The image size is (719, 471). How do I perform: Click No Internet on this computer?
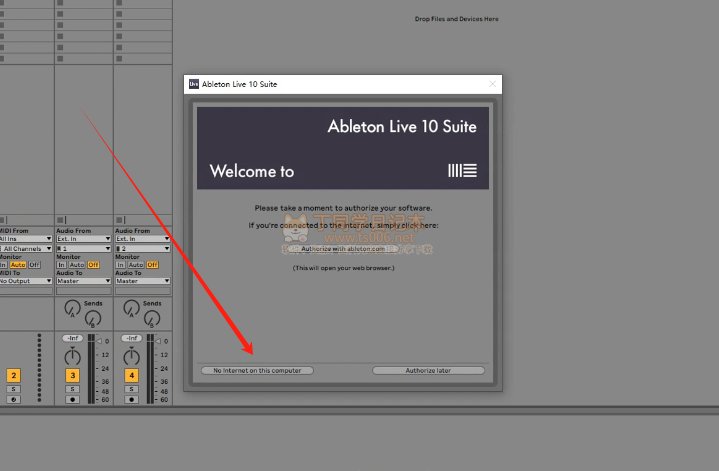tap(257, 370)
